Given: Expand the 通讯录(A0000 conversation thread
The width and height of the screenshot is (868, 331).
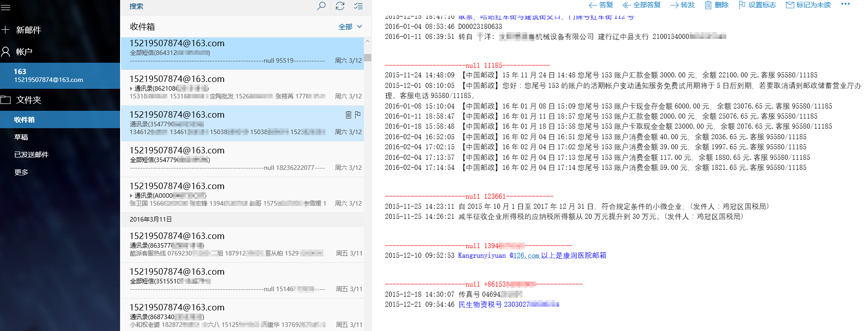Looking at the screenshot, I should click(131, 195).
